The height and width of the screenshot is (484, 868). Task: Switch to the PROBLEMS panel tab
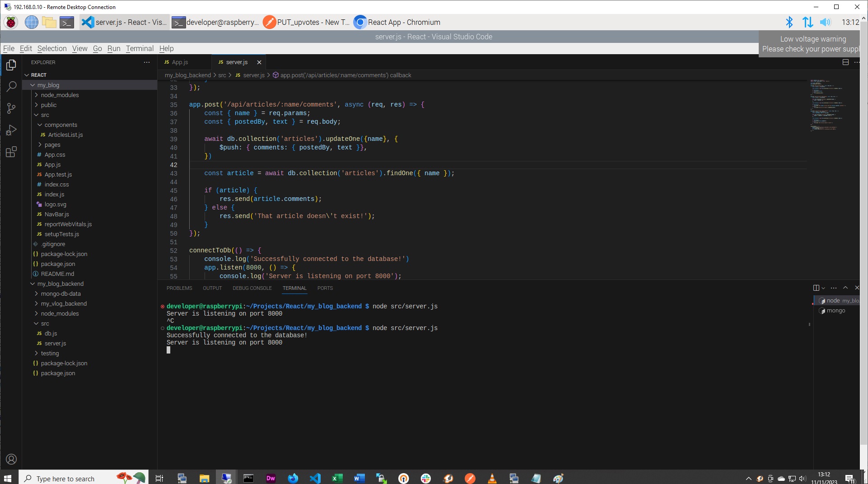(179, 288)
